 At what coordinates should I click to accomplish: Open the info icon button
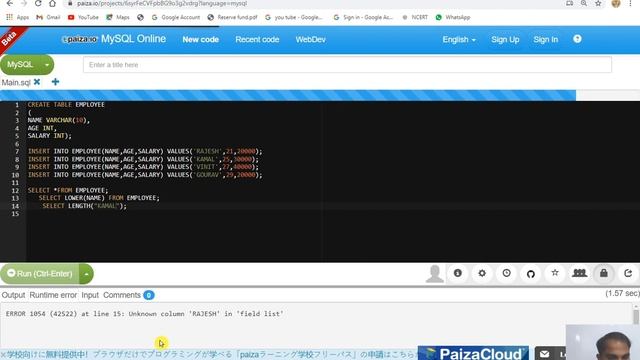[x=458, y=273]
